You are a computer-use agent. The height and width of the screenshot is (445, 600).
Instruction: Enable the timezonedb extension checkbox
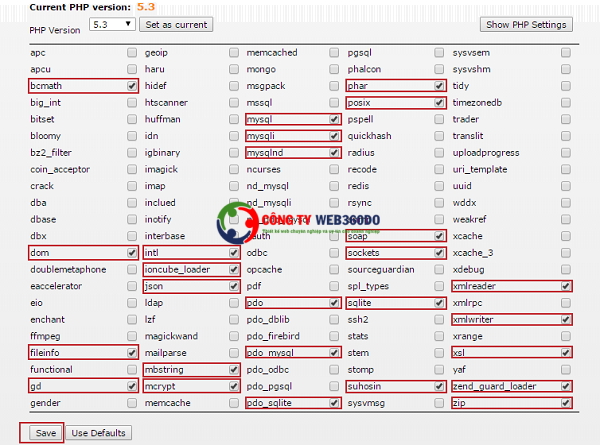coord(566,103)
